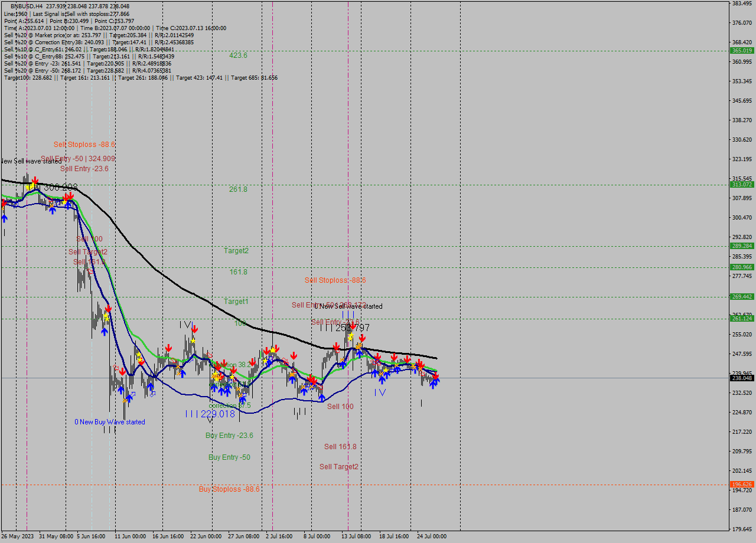Click the blue buy arrow near the 11 Jun low
This screenshot has height=543, width=756.
[121, 390]
